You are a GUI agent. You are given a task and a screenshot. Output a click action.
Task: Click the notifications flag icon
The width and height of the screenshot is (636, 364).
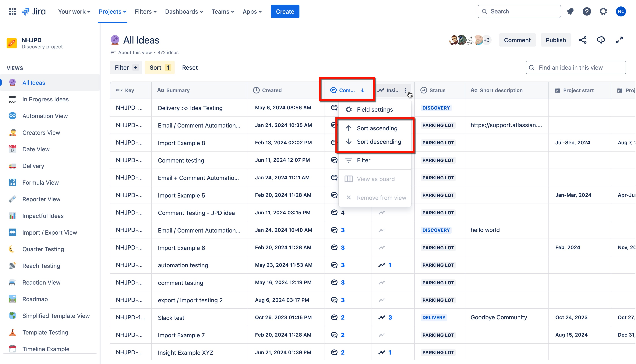tap(571, 11)
